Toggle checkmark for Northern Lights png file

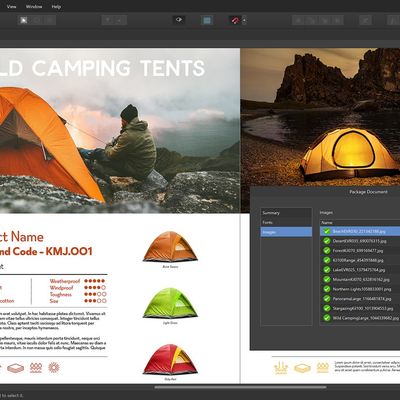(327, 289)
